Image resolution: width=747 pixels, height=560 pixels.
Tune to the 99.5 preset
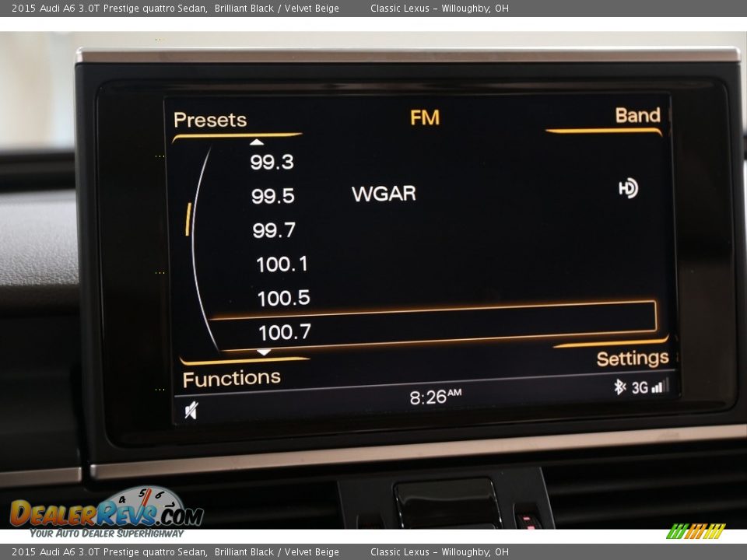click(x=273, y=196)
